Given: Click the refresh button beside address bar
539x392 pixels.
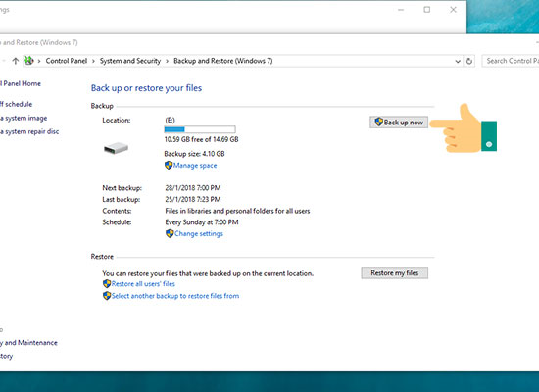Looking at the screenshot, I should coord(468,61).
